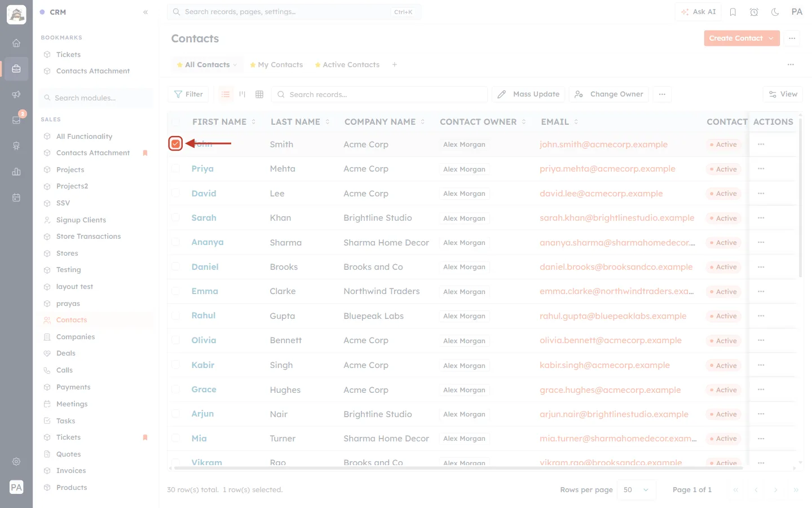The height and width of the screenshot is (508, 812).
Task: Open the calendar icon in the left rail
Action: 16,198
